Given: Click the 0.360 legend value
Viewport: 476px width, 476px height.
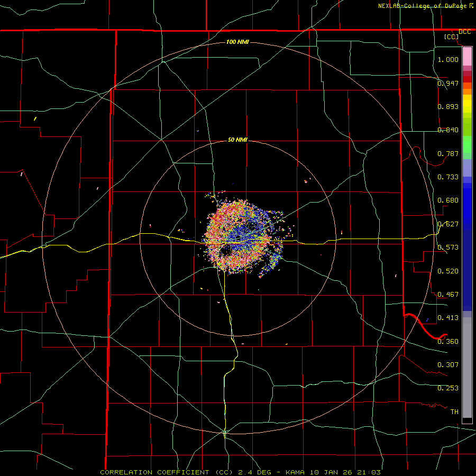Looking at the screenshot, I should pos(448,341).
